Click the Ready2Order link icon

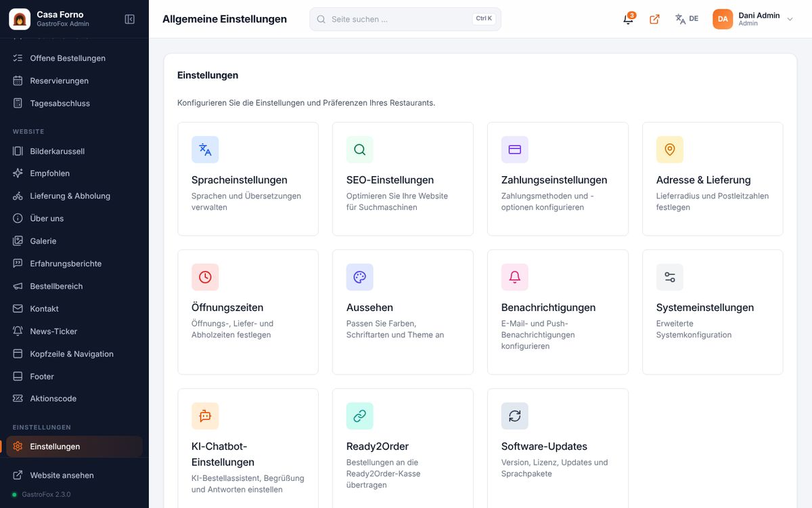360,416
